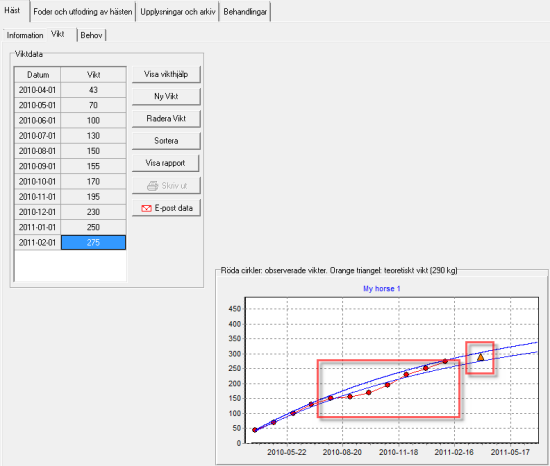This screenshot has height=466, width=550.
Task: Click the Radera Vikt button
Action: [166, 119]
